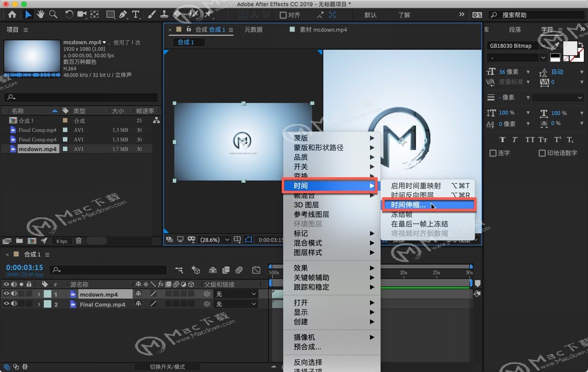This screenshot has width=588, height=372.
Task: Select the Zoom magnifier tool
Action: (53, 15)
